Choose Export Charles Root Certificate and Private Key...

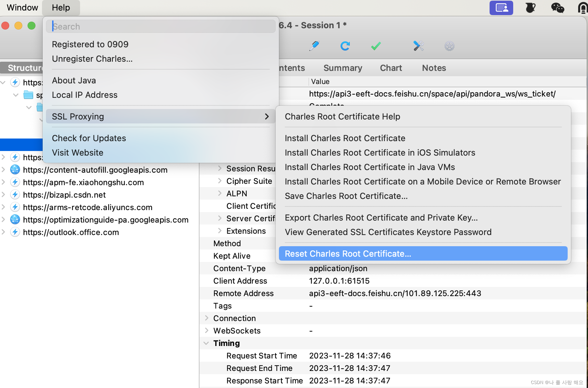pyautogui.click(x=423, y=218)
